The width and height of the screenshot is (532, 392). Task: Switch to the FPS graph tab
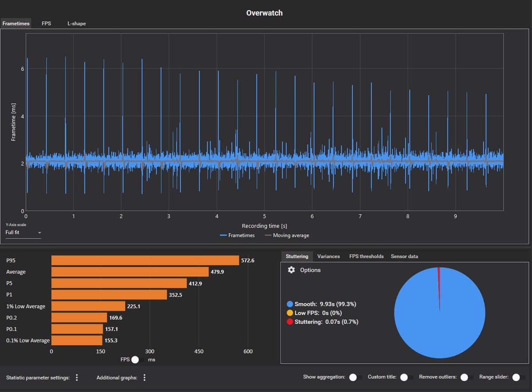point(47,23)
